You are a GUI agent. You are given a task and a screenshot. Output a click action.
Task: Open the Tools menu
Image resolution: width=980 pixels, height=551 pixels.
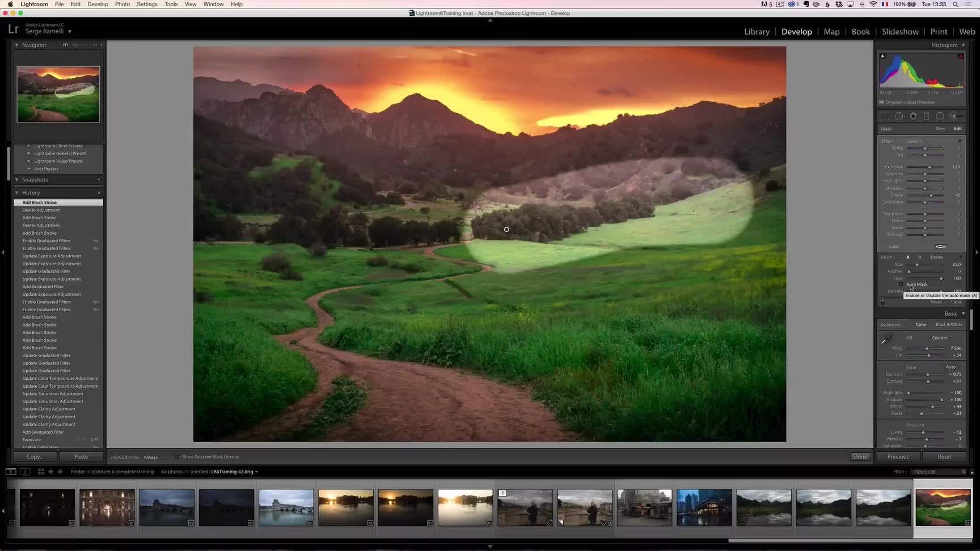(171, 4)
